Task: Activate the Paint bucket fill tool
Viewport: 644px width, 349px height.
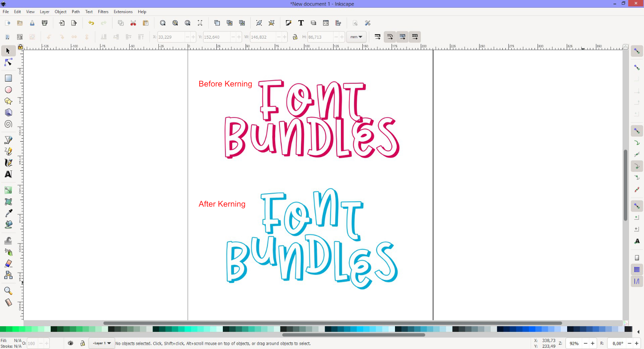Action: click(x=8, y=225)
